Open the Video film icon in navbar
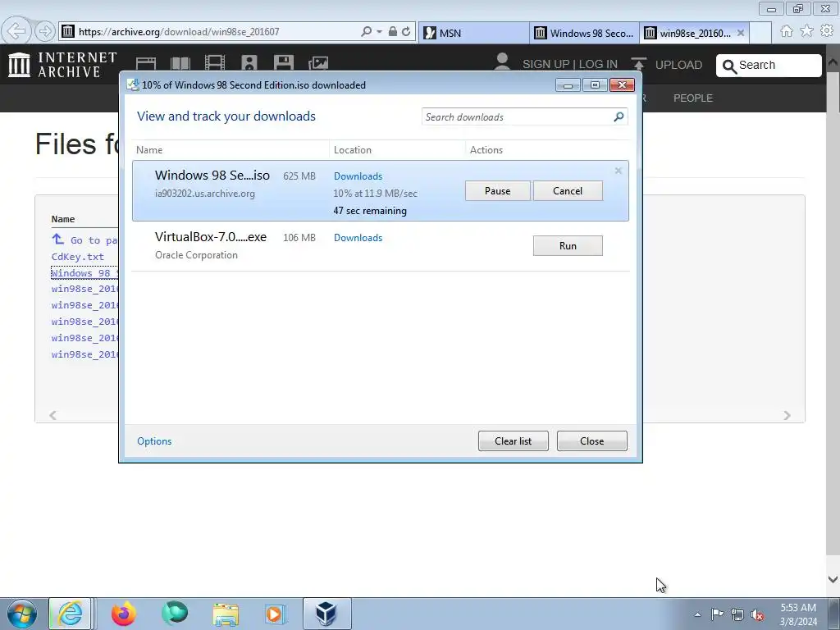Viewport: 840px width, 630px height. coord(215,63)
